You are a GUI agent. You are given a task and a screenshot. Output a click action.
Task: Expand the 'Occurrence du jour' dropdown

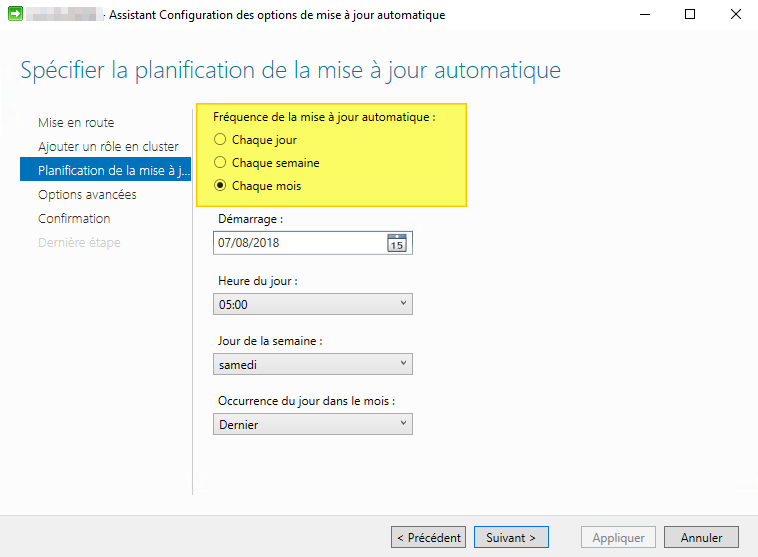click(313, 424)
